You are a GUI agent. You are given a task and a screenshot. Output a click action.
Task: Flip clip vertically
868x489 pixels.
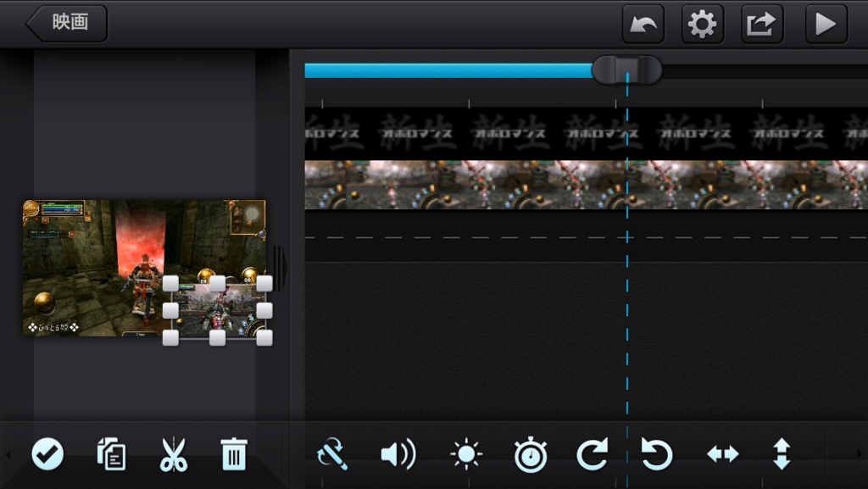(x=782, y=454)
